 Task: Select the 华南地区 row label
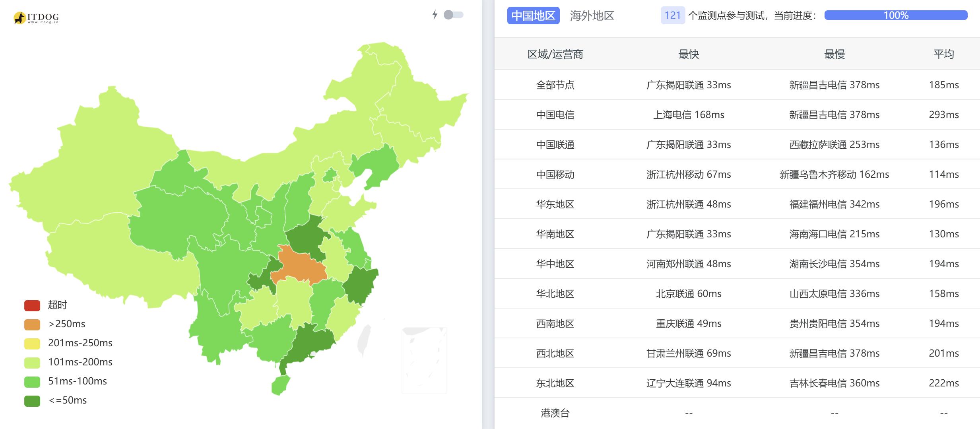[555, 234]
